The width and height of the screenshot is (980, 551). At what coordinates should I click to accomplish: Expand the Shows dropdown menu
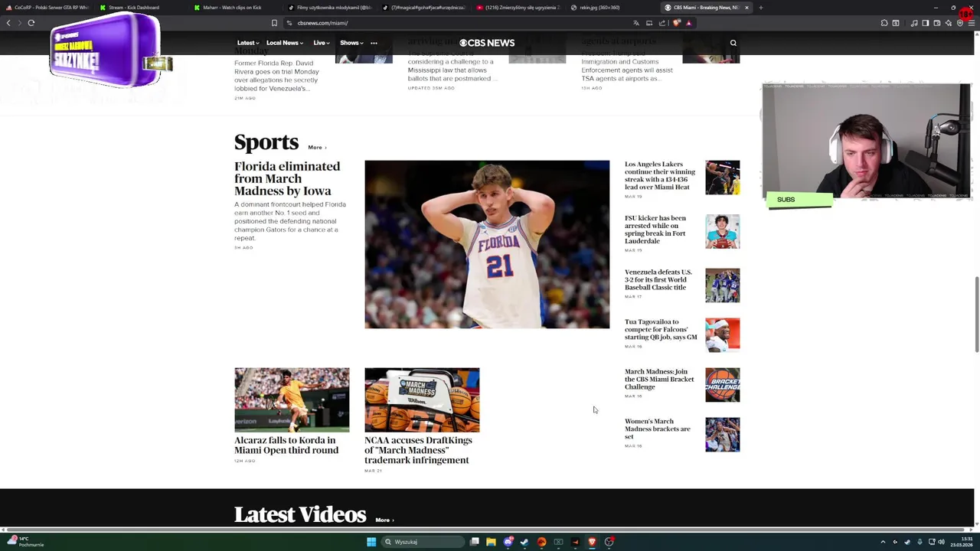click(x=351, y=43)
